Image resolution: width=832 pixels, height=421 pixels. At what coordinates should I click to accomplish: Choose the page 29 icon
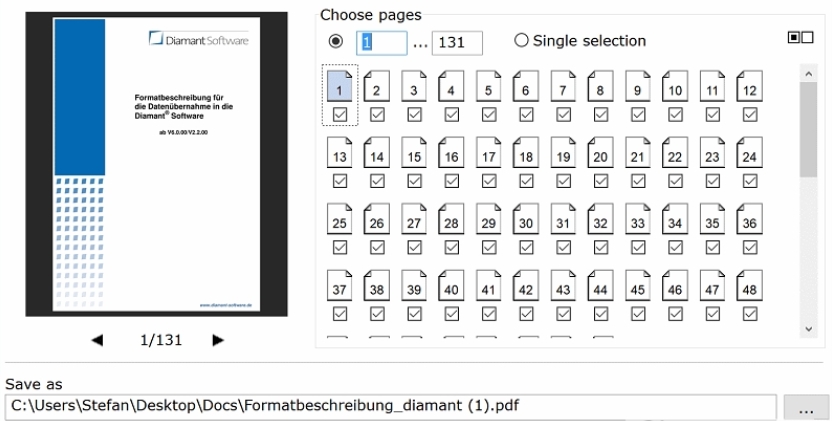tap(489, 219)
